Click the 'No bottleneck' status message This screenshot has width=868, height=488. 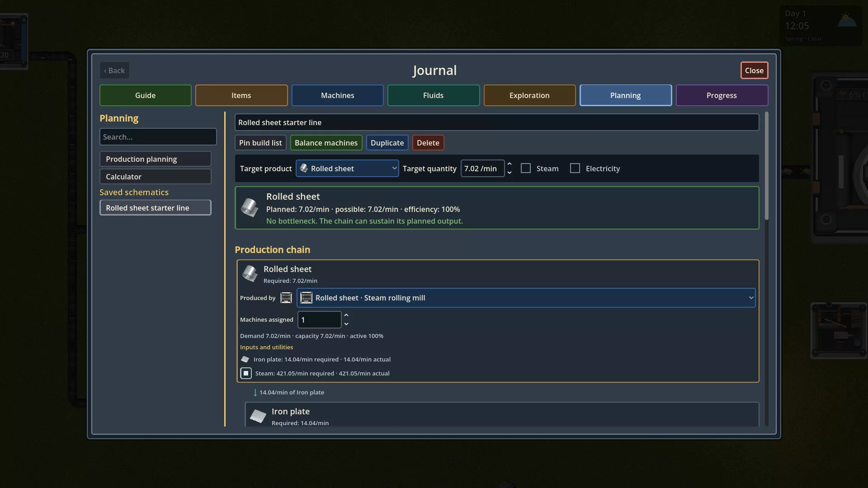point(364,221)
